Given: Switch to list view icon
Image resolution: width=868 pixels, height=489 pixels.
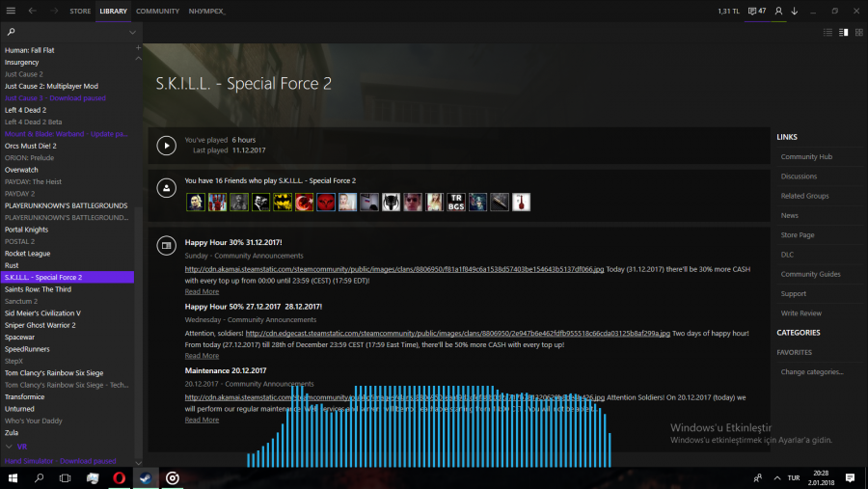Looking at the screenshot, I should pos(827,32).
